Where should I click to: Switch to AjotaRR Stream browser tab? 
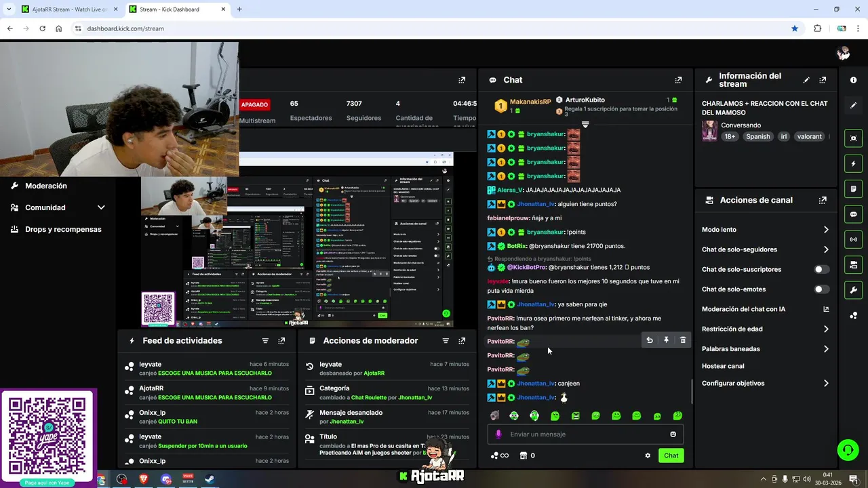[68, 9]
